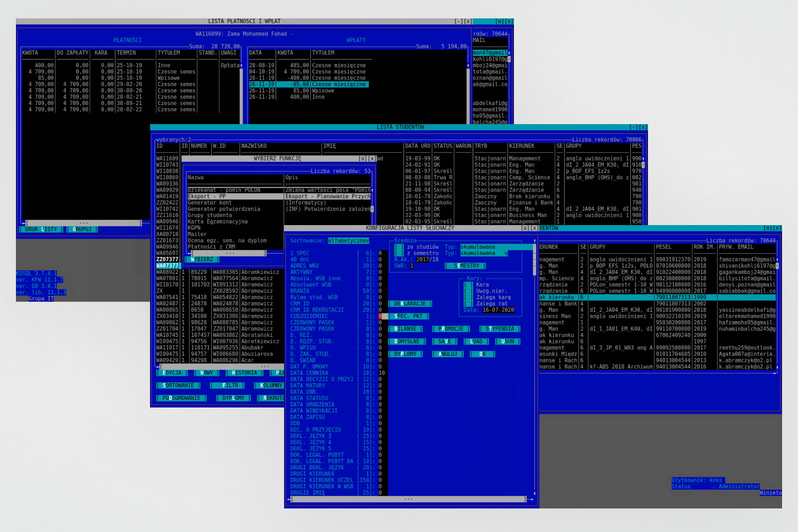Click the [-] icon on Lista Studentów title bar
The image size is (798, 532).
pos(633,127)
